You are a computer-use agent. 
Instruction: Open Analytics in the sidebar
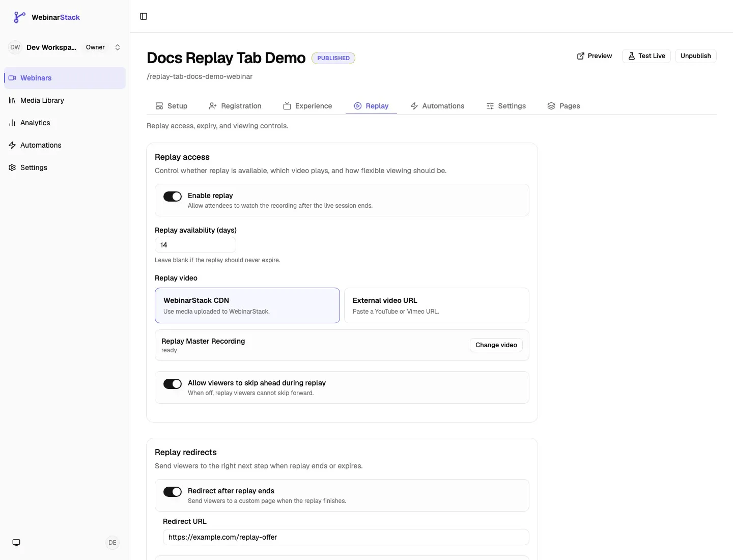pos(65,123)
